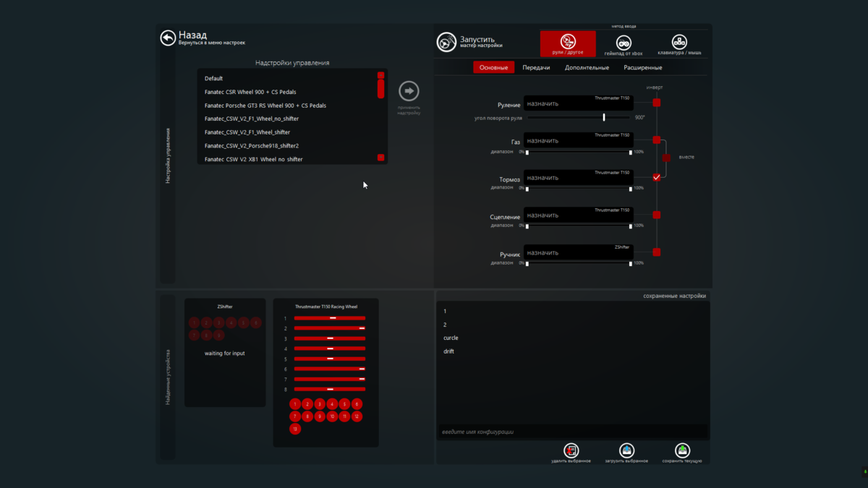Viewport: 868px width, 488px height.
Task: Click Тормоз range slider right handle
Action: [631, 188]
